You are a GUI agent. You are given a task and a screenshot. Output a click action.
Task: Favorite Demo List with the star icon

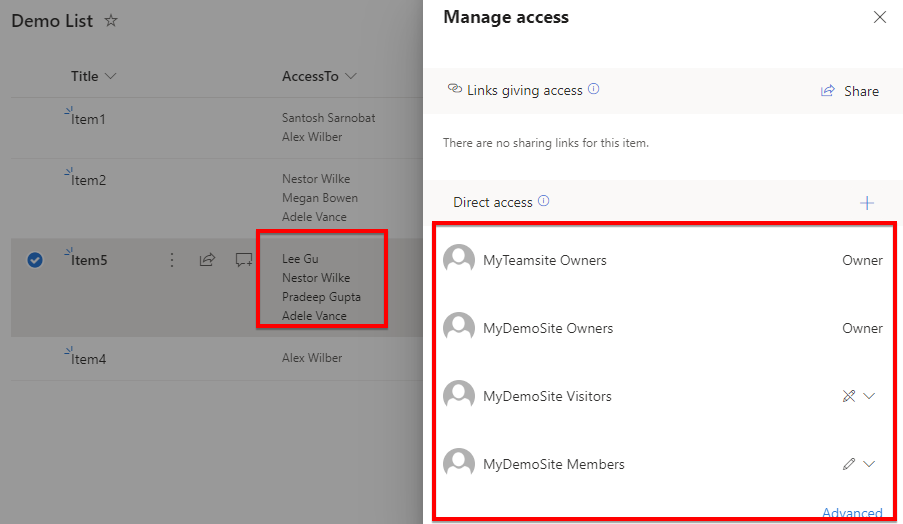click(111, 21)
